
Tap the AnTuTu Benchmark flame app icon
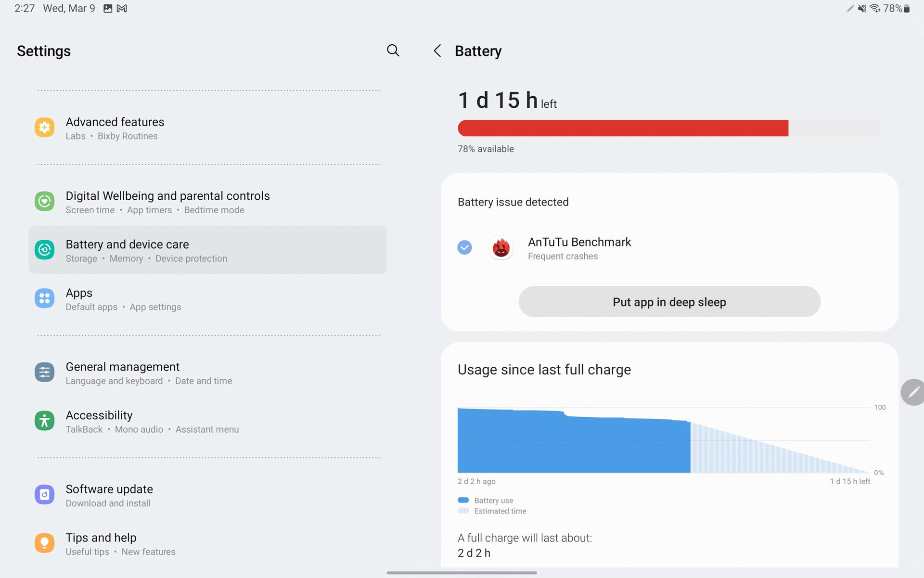501,248
